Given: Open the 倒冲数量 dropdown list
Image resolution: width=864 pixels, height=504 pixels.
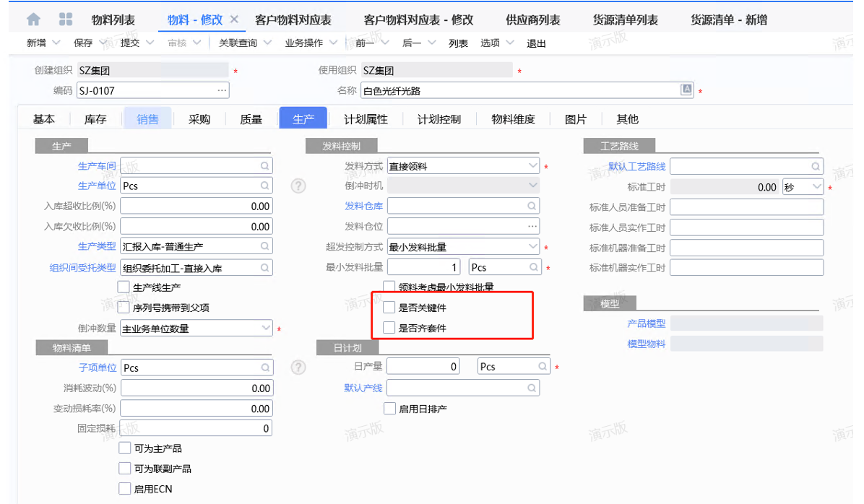Looking at the screenshot, I should point(265,328).
